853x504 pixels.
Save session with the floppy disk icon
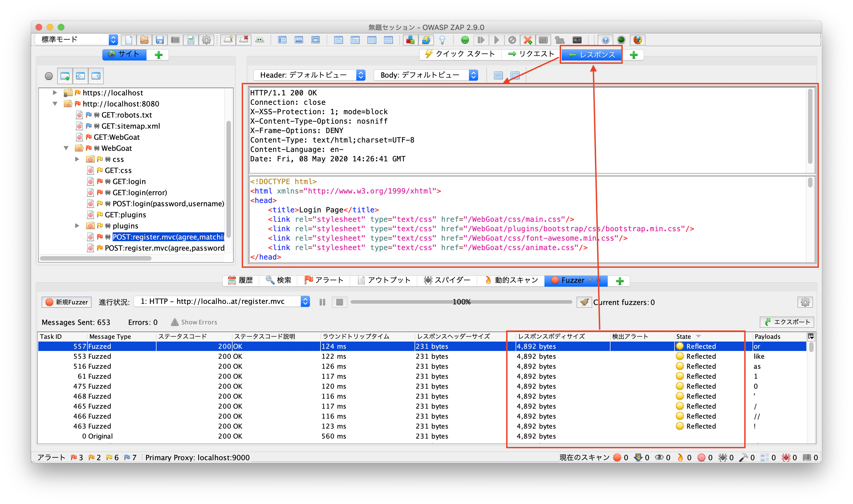[x=160, y=40]
